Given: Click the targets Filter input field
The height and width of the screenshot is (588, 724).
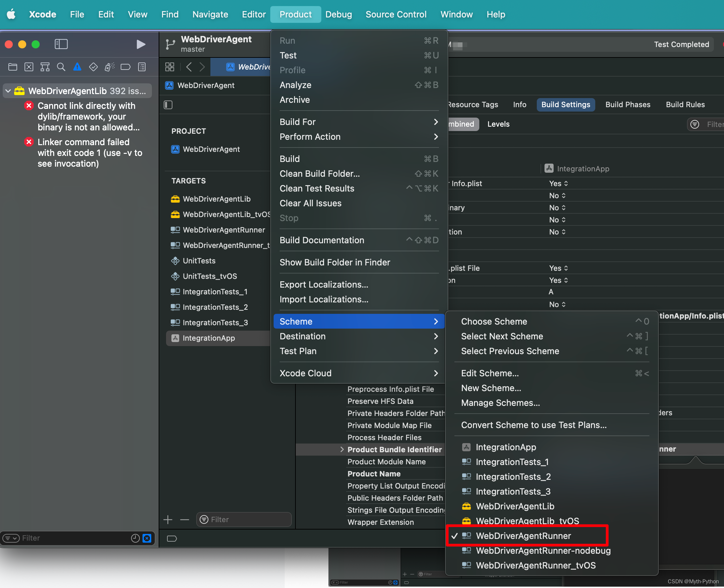Looking at the screenshot, I should pyautogui.click(x=247, y=519).
